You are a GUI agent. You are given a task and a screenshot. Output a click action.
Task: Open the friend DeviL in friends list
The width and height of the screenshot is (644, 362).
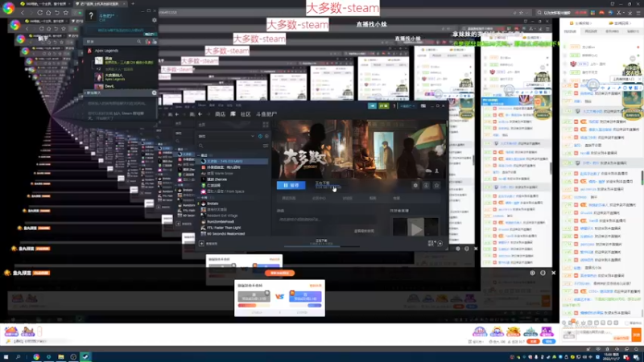109,86
